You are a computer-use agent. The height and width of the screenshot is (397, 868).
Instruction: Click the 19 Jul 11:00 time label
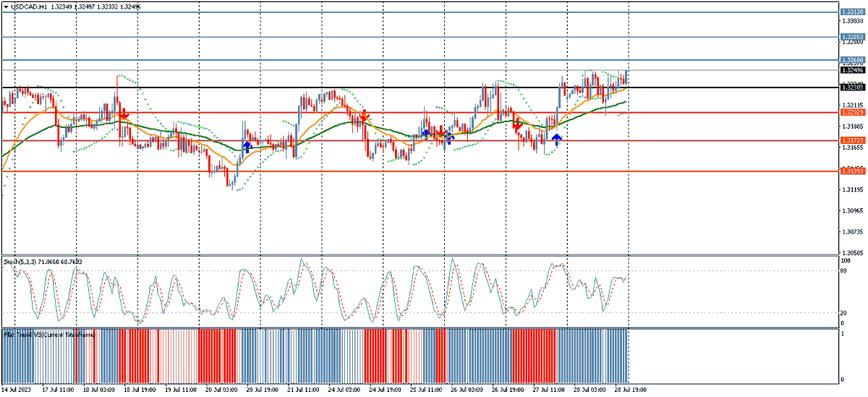click(x=182, y=389)
